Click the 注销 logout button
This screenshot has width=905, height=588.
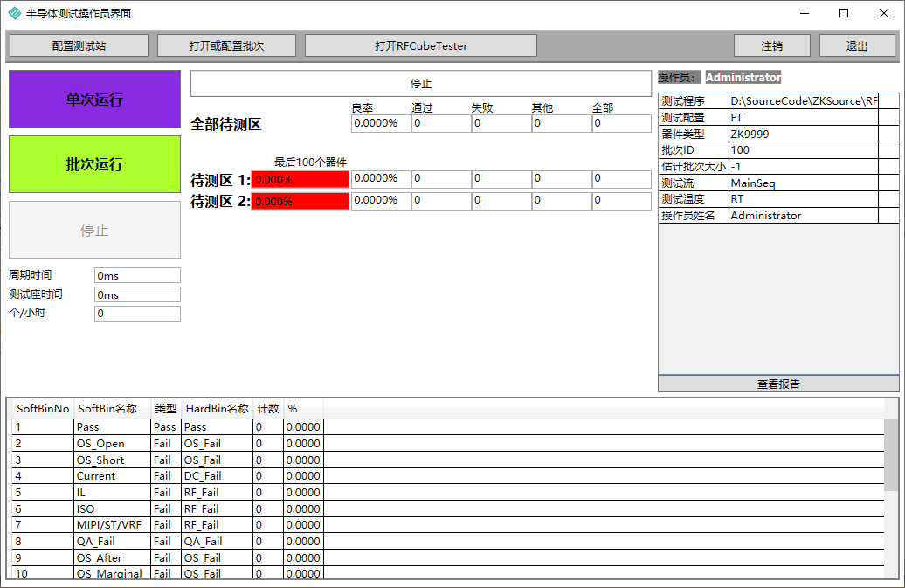(771, 45)
